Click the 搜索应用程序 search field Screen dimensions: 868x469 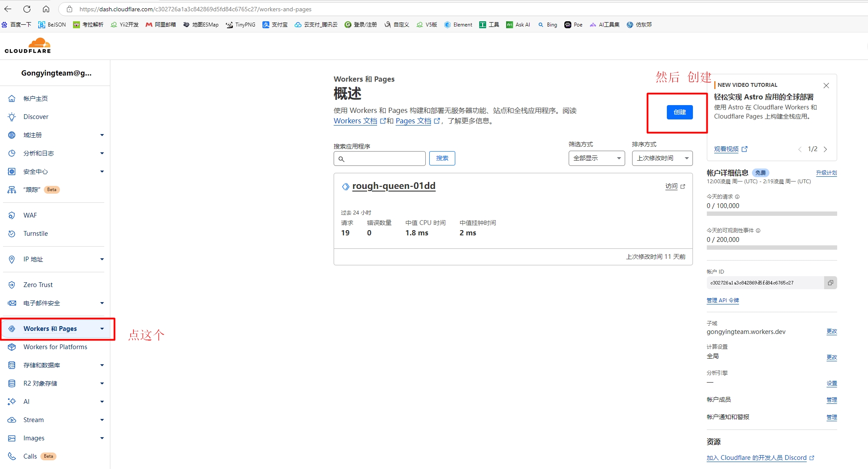pos(380,159)
